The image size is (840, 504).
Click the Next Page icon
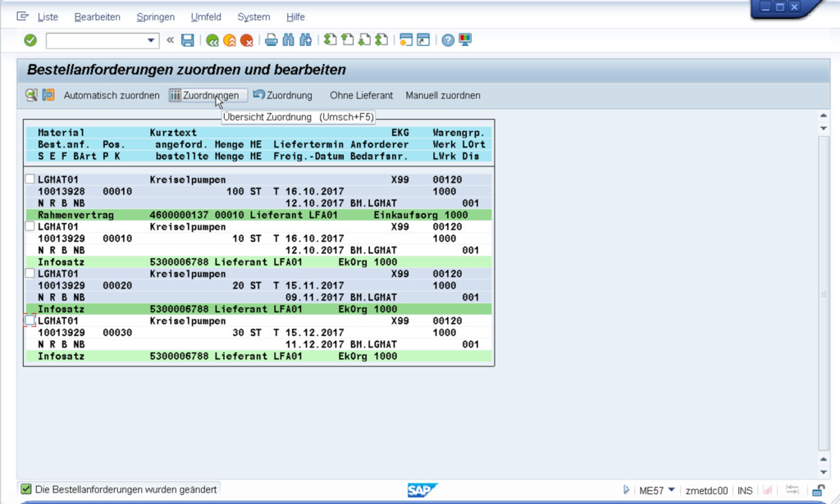coord(364,40)
